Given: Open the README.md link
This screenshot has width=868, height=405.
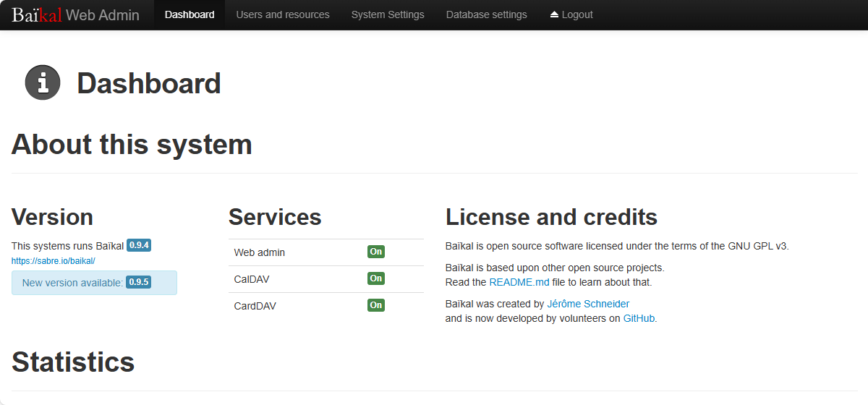Looking at the screenshot, I should 519,282.
